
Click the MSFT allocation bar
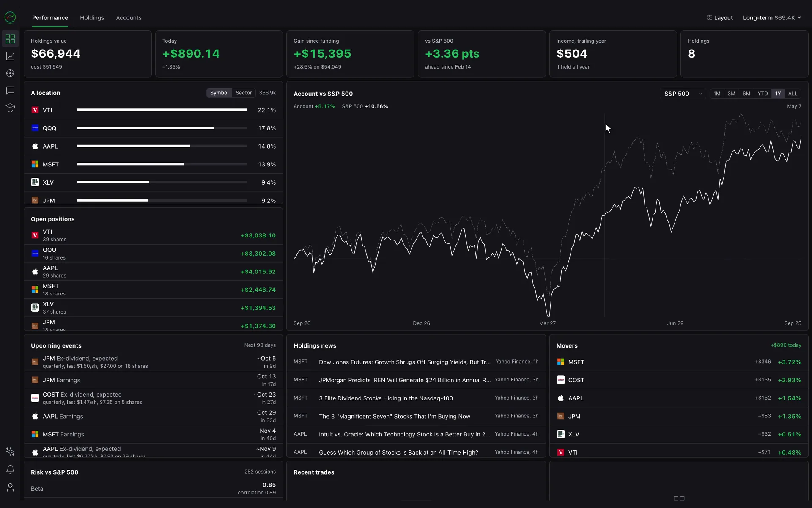tap(162, 164)
